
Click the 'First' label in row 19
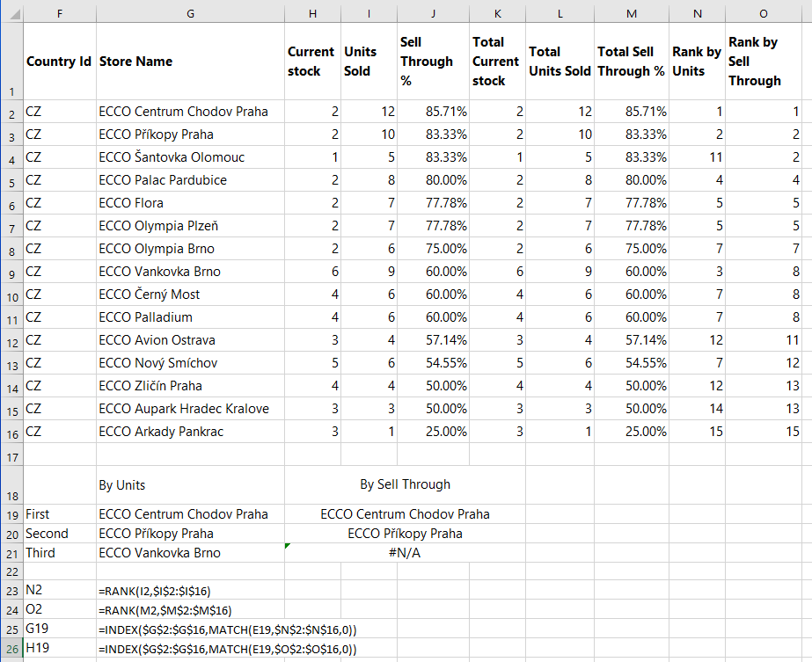point(60,514)
